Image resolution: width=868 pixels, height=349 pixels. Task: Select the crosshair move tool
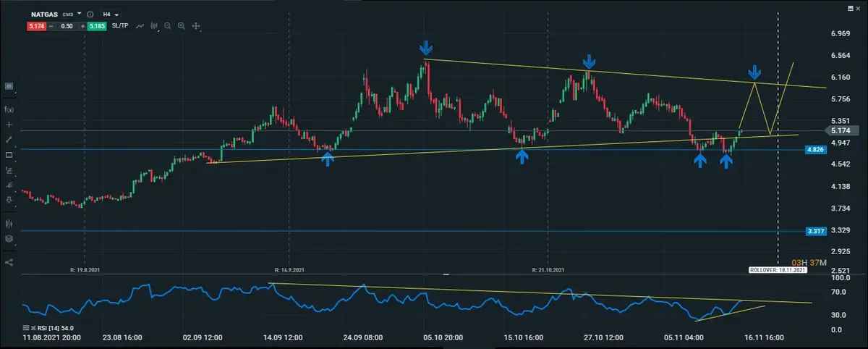pos(196,26)
